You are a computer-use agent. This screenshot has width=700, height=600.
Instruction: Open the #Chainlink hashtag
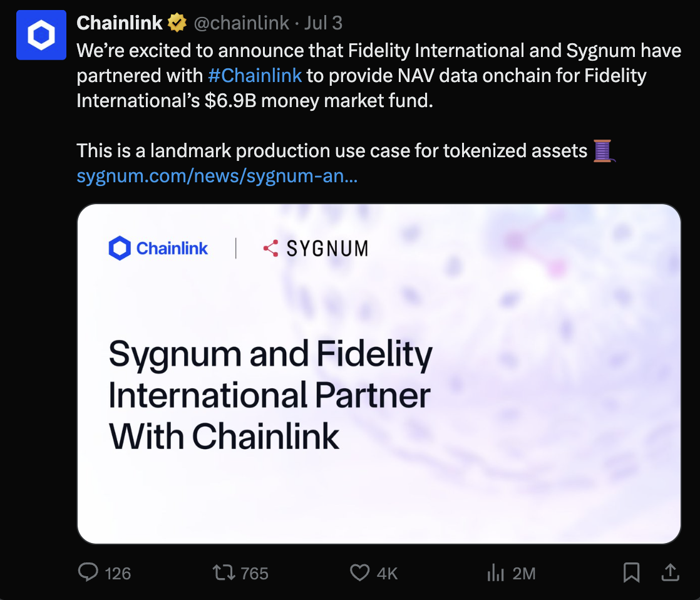click(255, 75)
